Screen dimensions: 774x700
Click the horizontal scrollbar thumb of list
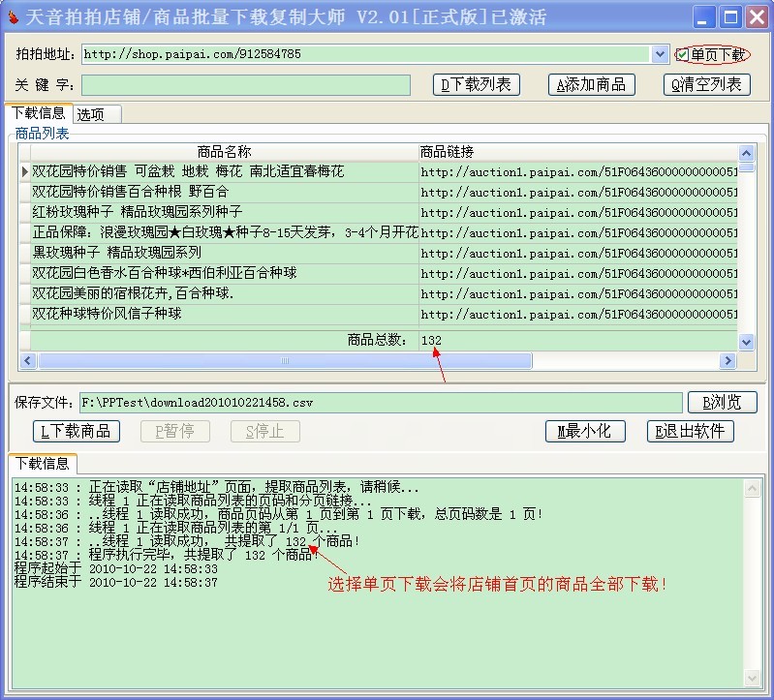[284, 361]
